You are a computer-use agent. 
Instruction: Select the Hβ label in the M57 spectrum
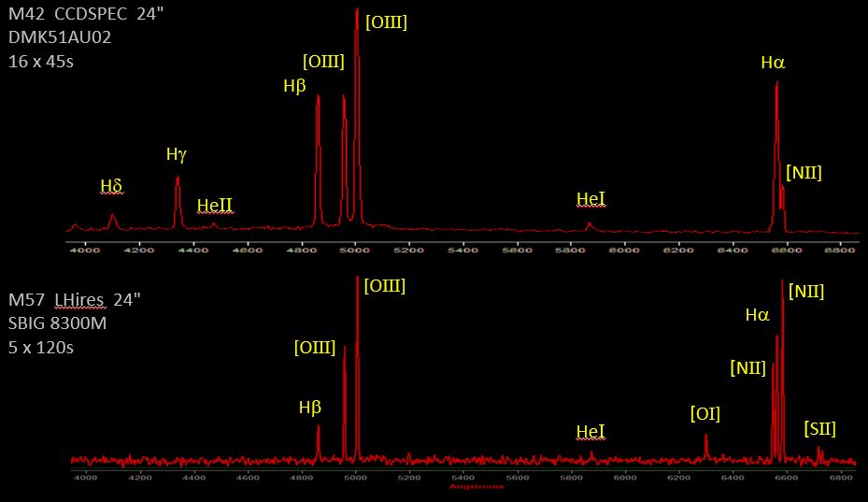tap(310, 408)
